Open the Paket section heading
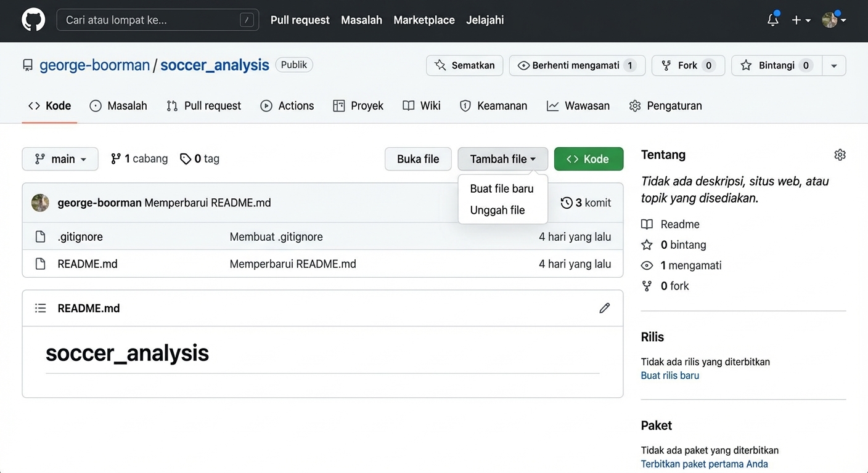The width and height of the screenshot is (868, 473). tap(657, 426)
